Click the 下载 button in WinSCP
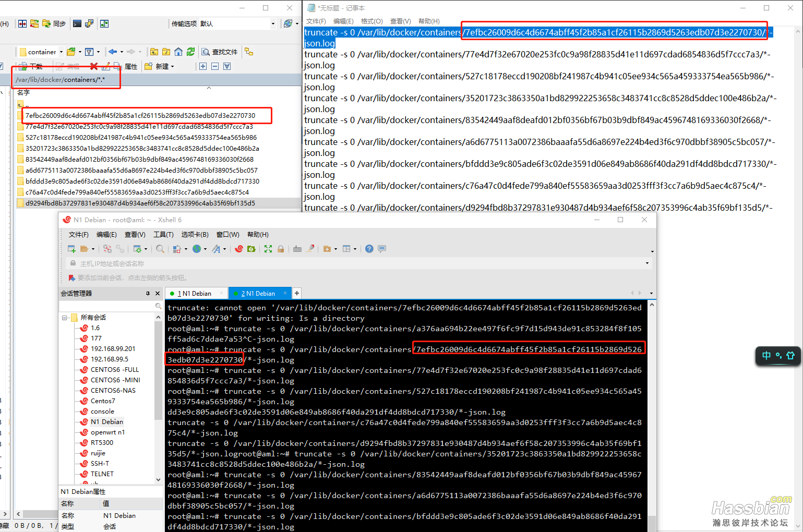 [x=31, y=66]
